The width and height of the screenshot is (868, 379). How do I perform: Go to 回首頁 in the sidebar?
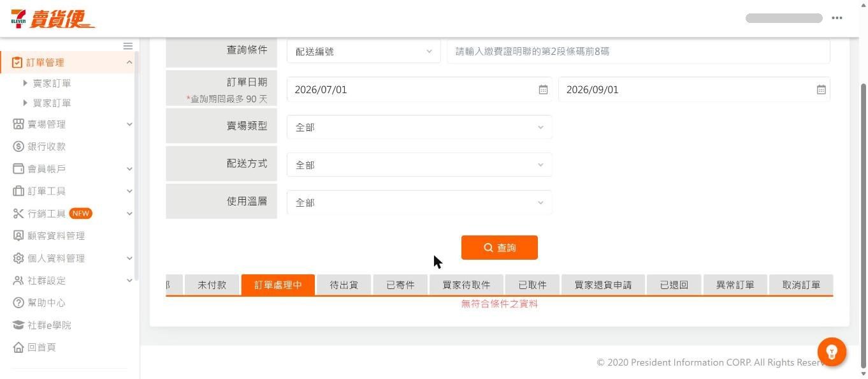(x=41, y=347)
